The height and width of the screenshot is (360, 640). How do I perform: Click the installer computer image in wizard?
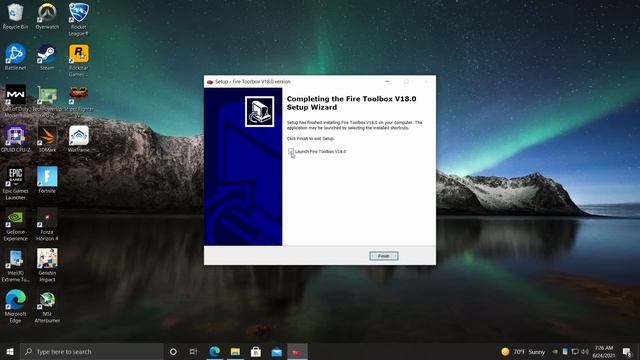pyautogui.click(x=260, y=111)
